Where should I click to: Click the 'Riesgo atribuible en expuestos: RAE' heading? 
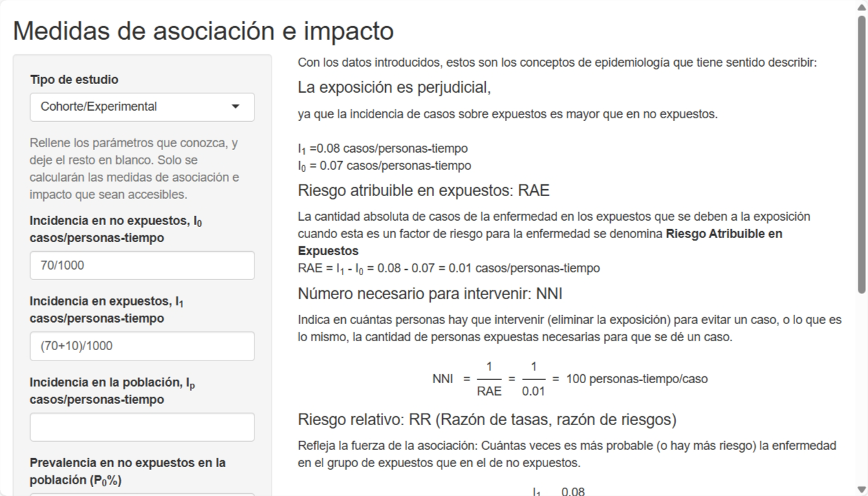click(423, 191)
